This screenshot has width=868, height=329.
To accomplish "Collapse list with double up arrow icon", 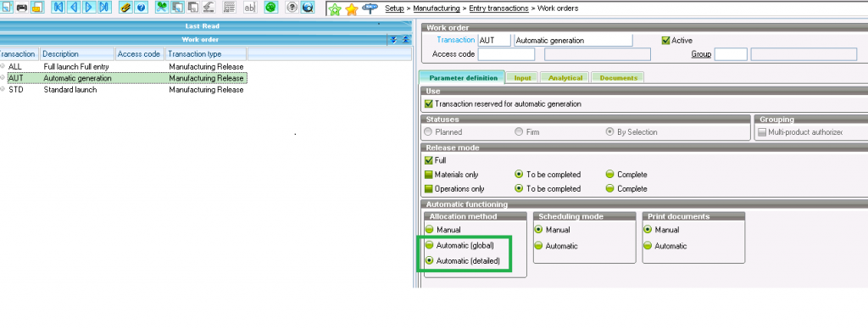I will (x=405, y=39).
